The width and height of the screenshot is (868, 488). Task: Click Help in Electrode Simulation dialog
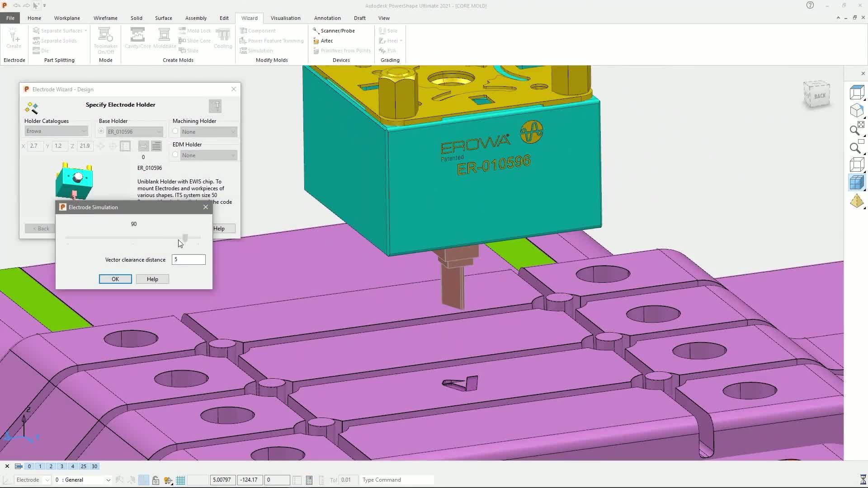tap(152, 279)
